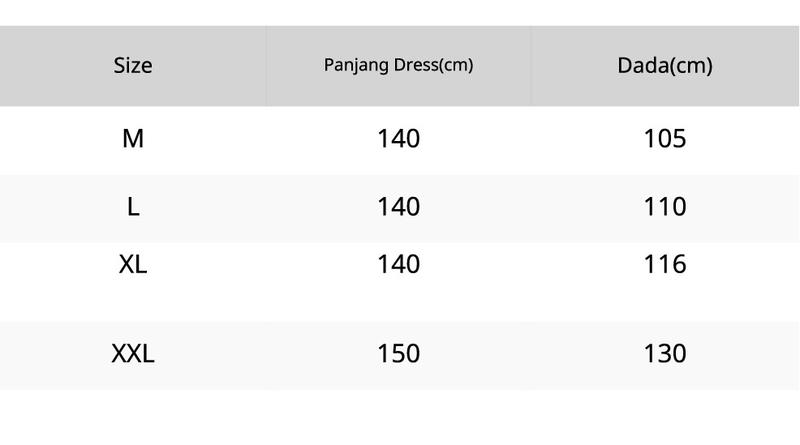
Task: Click the XXL row's chest measurement
Action: 665,354
